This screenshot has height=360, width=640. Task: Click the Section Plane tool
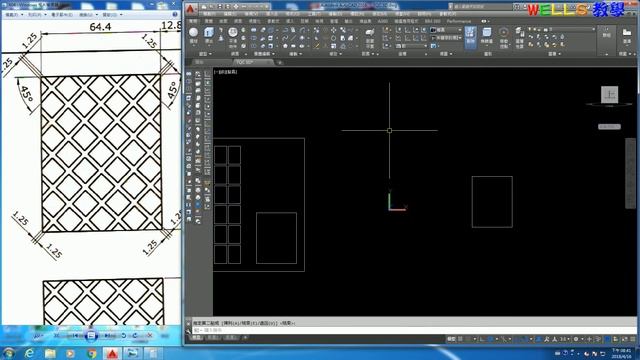tap(369, 37)
